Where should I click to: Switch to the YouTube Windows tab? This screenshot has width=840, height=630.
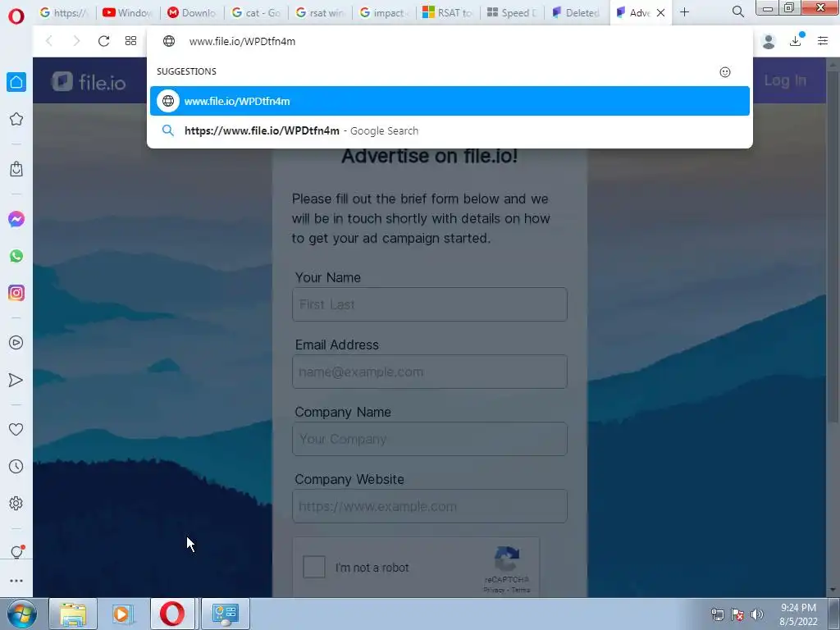pyautogui.click(x=127, y=12)
